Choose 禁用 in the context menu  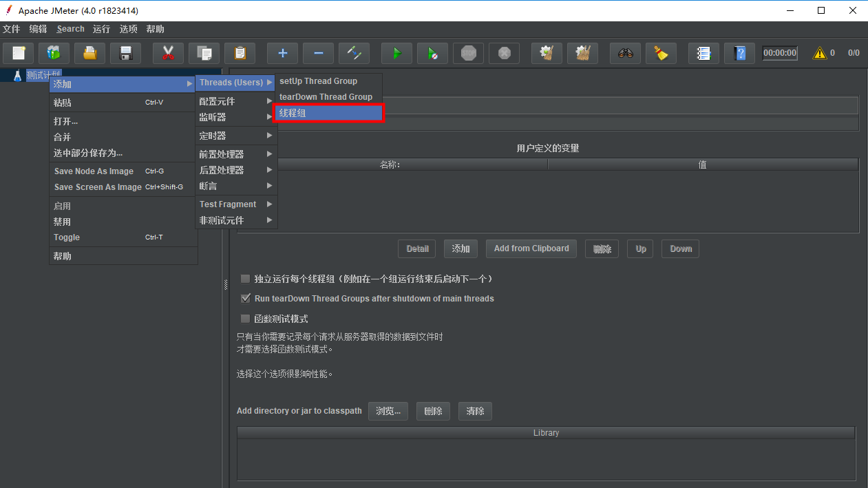[123, 222]
